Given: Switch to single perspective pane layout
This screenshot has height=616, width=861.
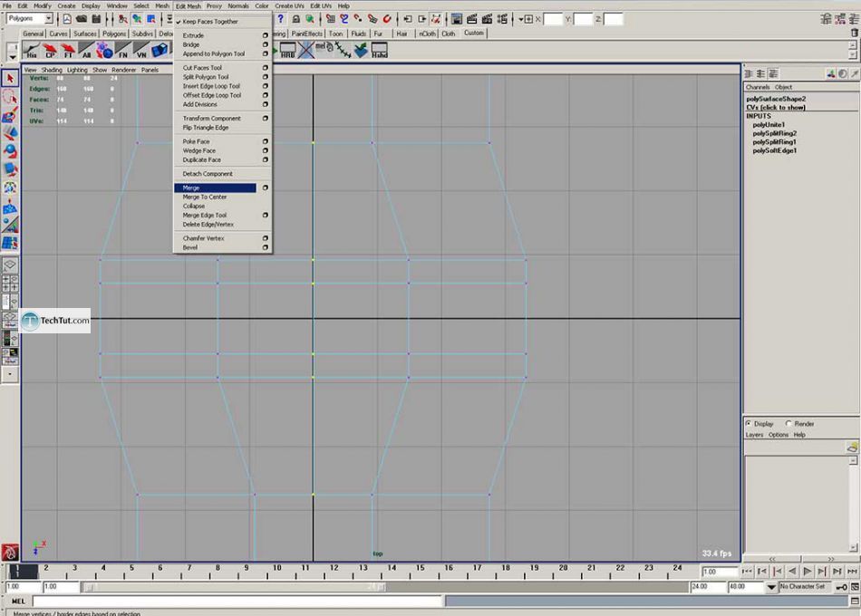Looking at the screenshot, I should coord(10,265).
